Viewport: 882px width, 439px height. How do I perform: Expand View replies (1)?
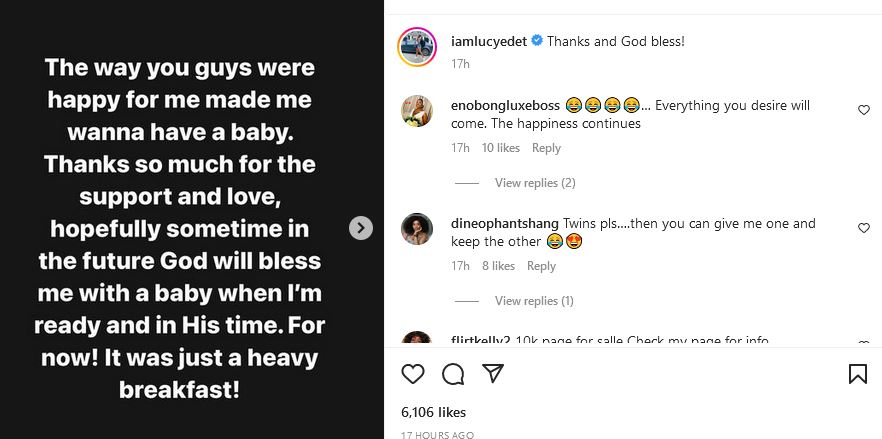point(534,301)
